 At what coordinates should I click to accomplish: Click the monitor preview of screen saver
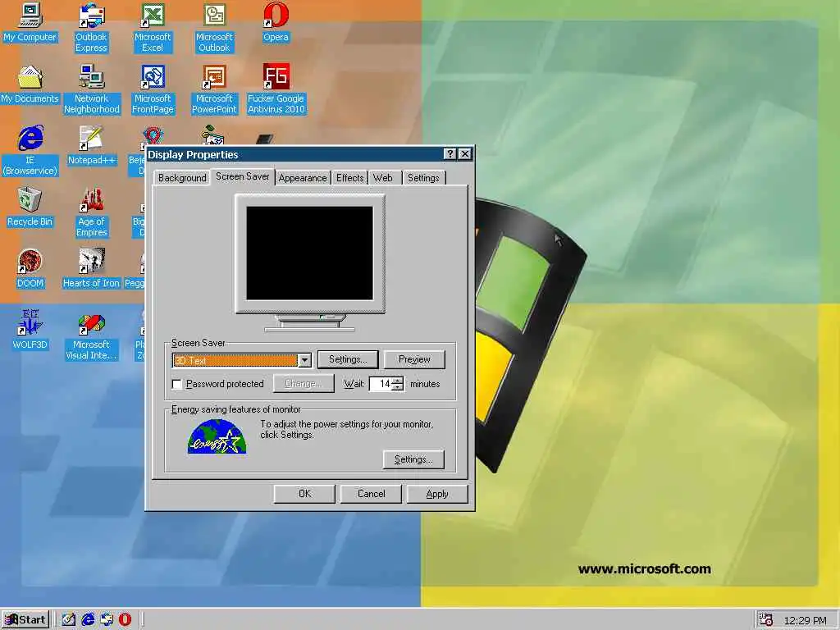pos(309,253)
